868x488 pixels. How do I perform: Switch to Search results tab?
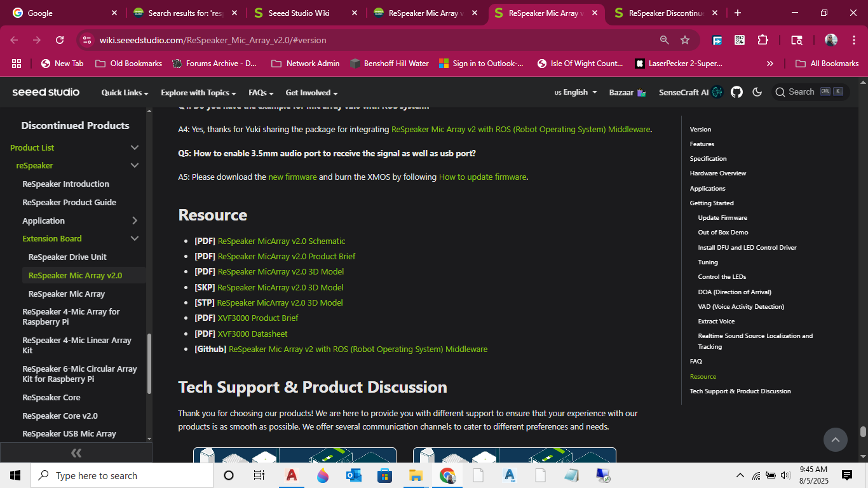[x=184, y=13]
